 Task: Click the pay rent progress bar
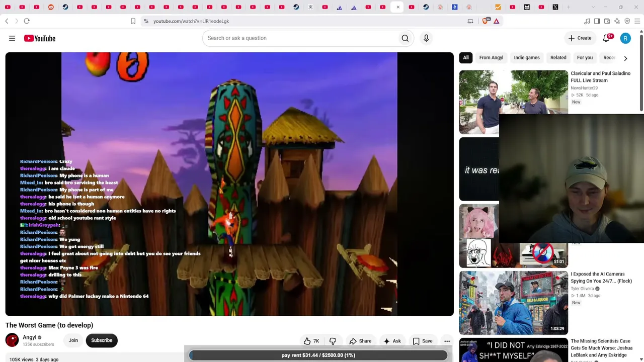[318, 355]
